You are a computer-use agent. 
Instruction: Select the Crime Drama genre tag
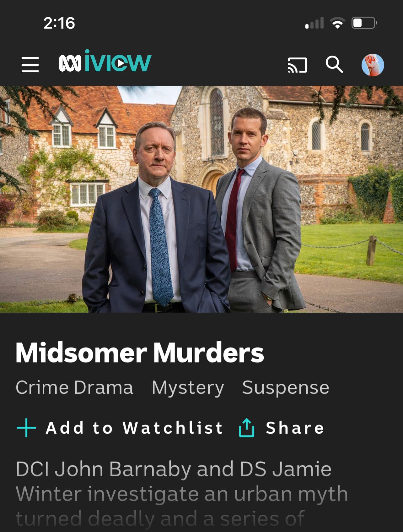coord(75,387)
